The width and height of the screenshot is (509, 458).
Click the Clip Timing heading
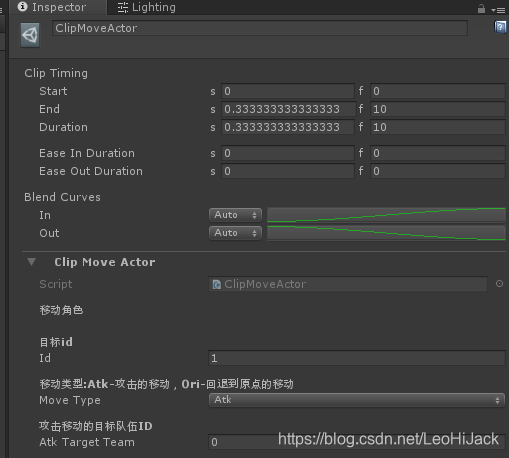(56, 73)
